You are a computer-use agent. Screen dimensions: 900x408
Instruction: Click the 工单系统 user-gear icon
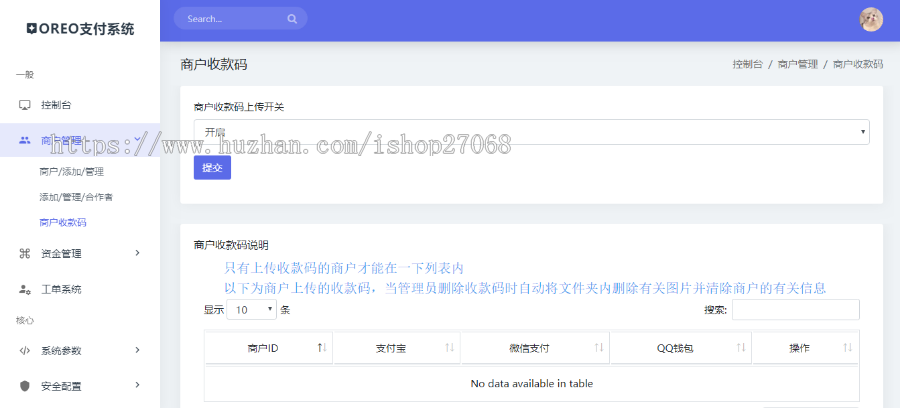tap(24, 290)
